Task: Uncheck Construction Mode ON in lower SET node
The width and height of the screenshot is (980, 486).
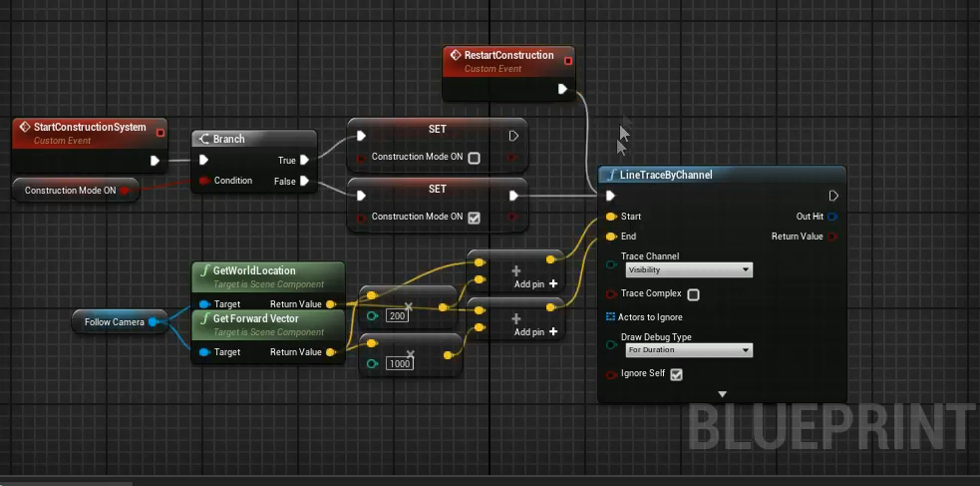Action: 475,218
